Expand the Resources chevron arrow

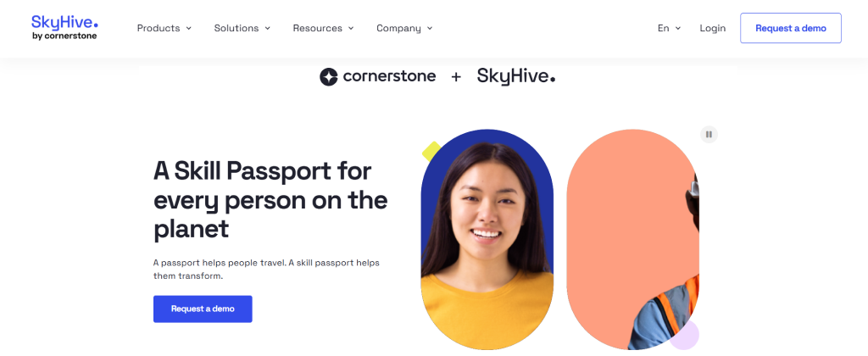pos(351,28)
